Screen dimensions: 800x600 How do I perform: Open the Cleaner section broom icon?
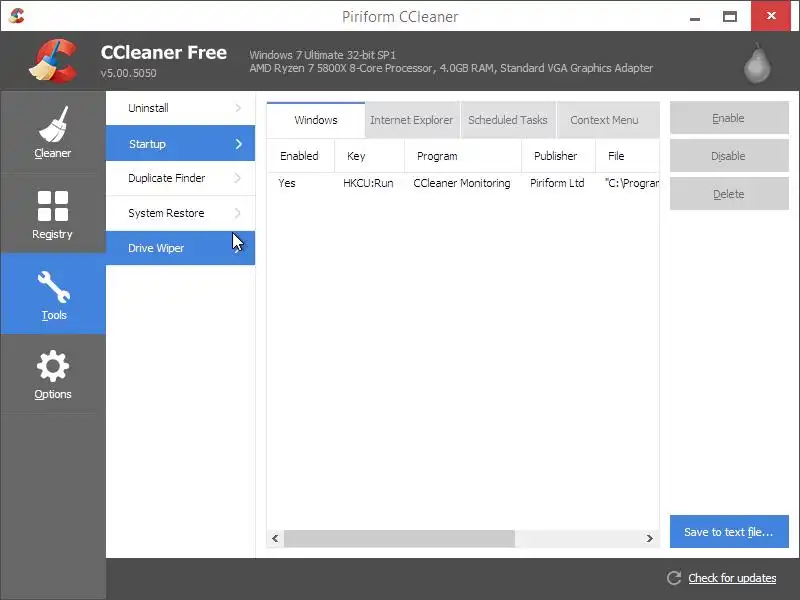tap(53, 125)
